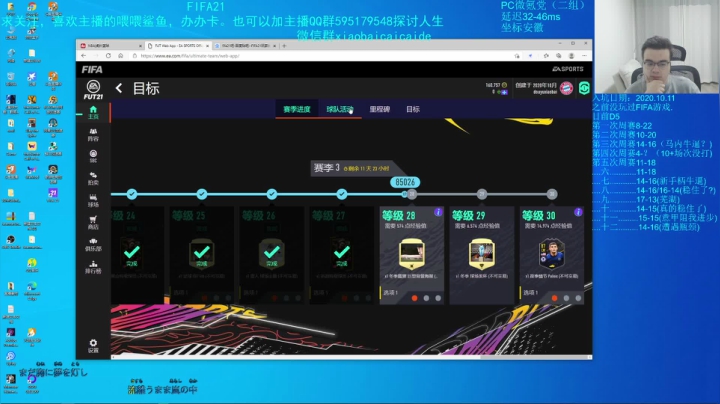This screenshot has width=720, height=404.
Task: Switch to the 赛季进度 tab
Action: click(x=297, y=109)
